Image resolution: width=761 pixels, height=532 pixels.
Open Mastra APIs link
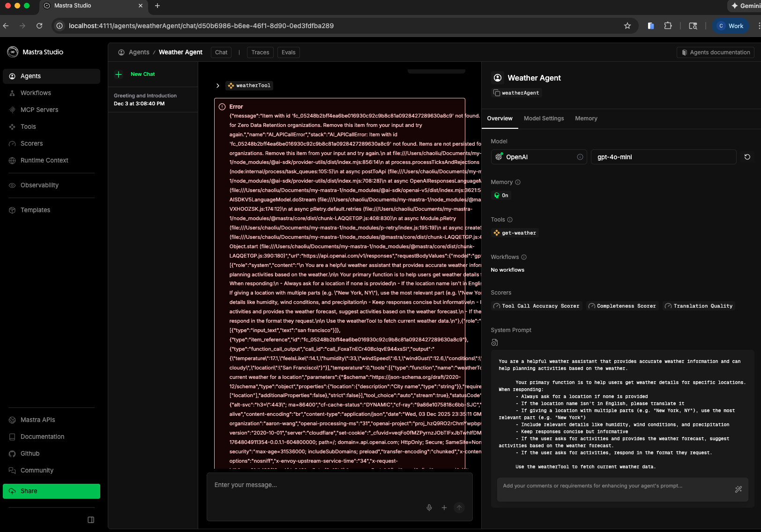coord(52,420)
